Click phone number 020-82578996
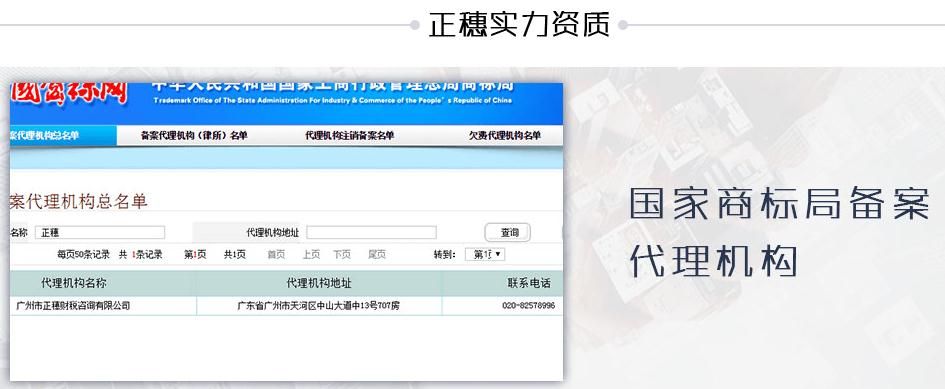This screenshot has height=389, width=945. pyautogui.click(x=529, y=306)
